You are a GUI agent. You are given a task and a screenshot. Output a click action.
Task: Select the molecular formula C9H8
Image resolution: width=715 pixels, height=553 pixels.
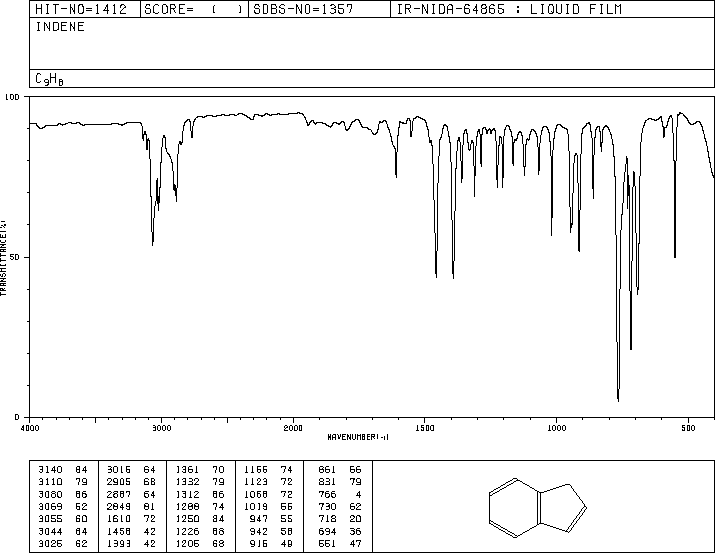coord(49,79)
